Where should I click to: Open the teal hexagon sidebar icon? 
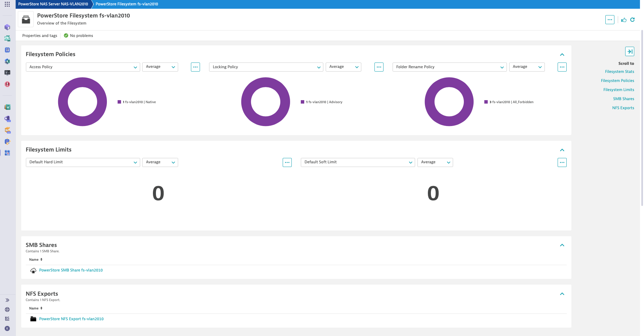click(x=7, y=61)
